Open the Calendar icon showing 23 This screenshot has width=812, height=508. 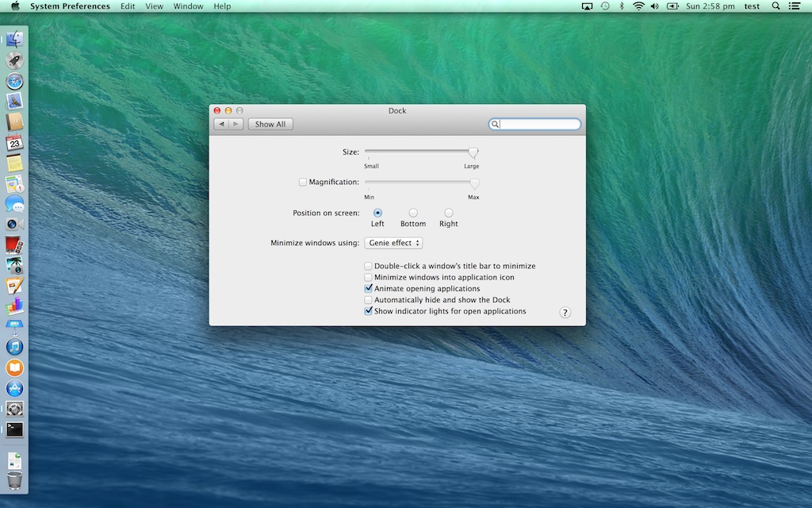tap(14, 143)
